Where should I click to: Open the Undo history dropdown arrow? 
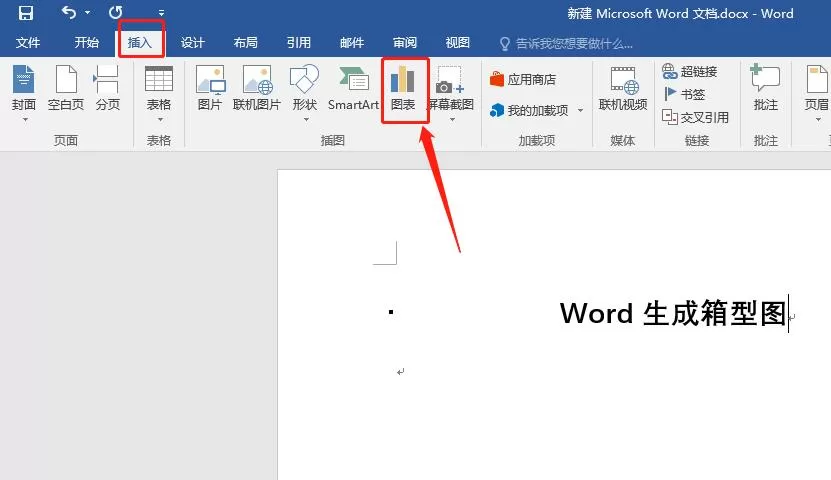(87, 13)
